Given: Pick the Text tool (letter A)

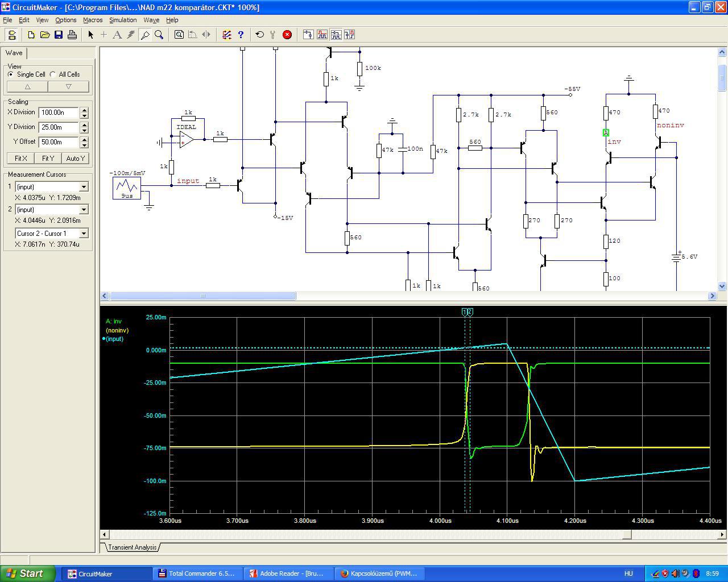Looking at the screenshot, I should [117, 35].
